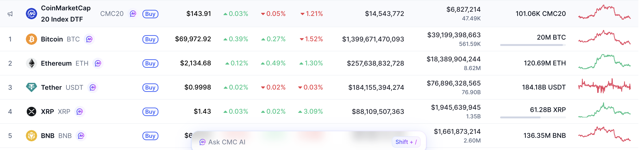This screenshot has width=644, height=150.
Task: Click the Buy button for Bitcoin
Action: click(x=150, y=39)
